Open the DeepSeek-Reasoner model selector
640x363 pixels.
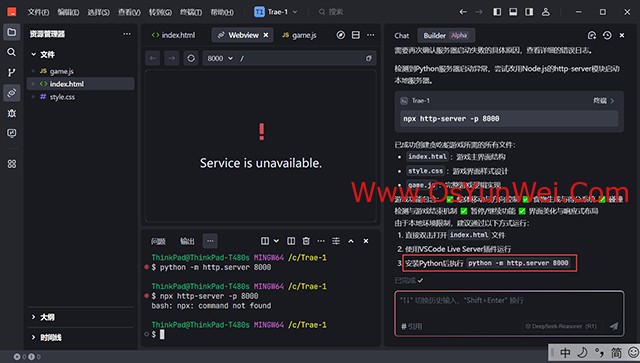coord(561,326)
